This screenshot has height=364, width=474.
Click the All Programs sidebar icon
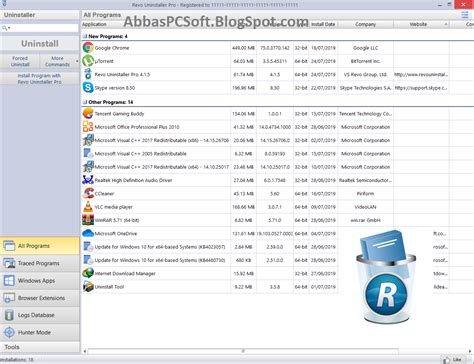(x=9, y=246)
